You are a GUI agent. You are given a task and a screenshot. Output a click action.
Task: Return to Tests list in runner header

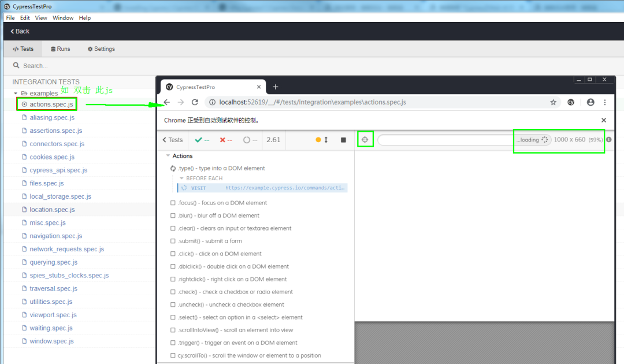pyautogui.click(x=172, y=140)
